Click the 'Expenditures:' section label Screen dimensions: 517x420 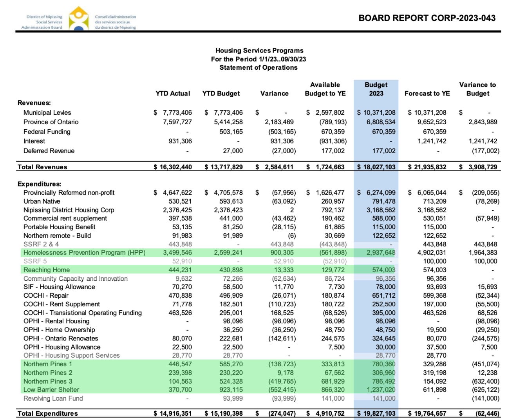point(39,184)
